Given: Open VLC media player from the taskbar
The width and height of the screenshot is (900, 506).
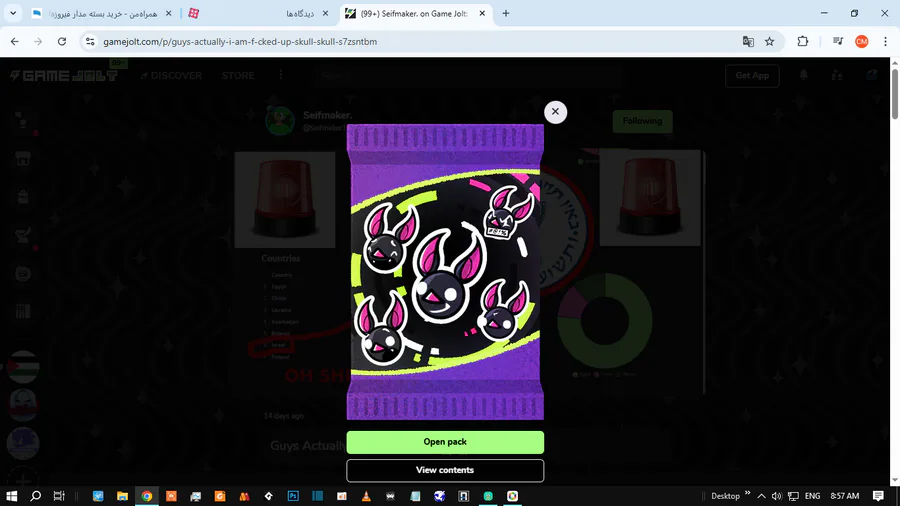Looking at the screenshot, I should tap(366, 496).
